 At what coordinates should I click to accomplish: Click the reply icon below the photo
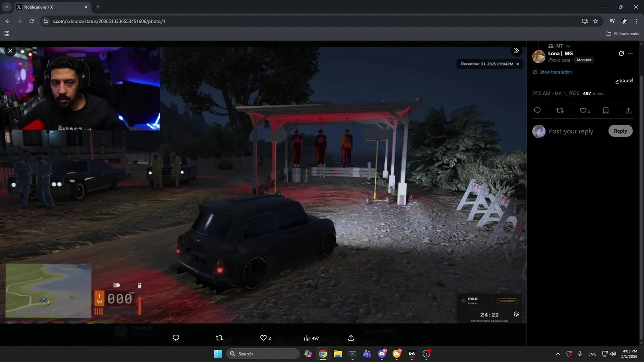[x=176, y=338]
